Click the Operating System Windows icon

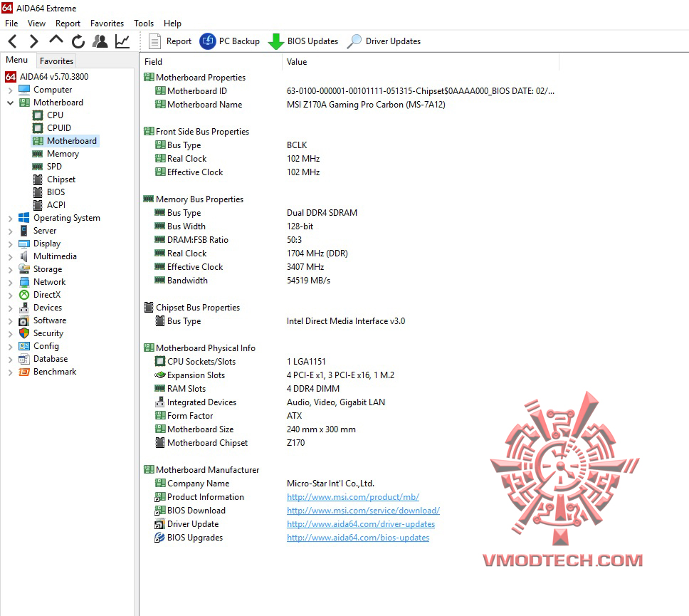pyautogui.click(x=23, y=218)
